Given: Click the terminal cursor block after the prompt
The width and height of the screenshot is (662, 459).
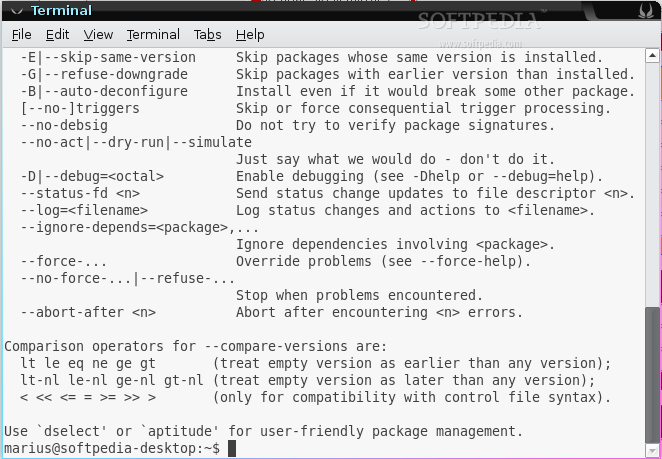Looking at the screenshot, I should click(232, 449).
